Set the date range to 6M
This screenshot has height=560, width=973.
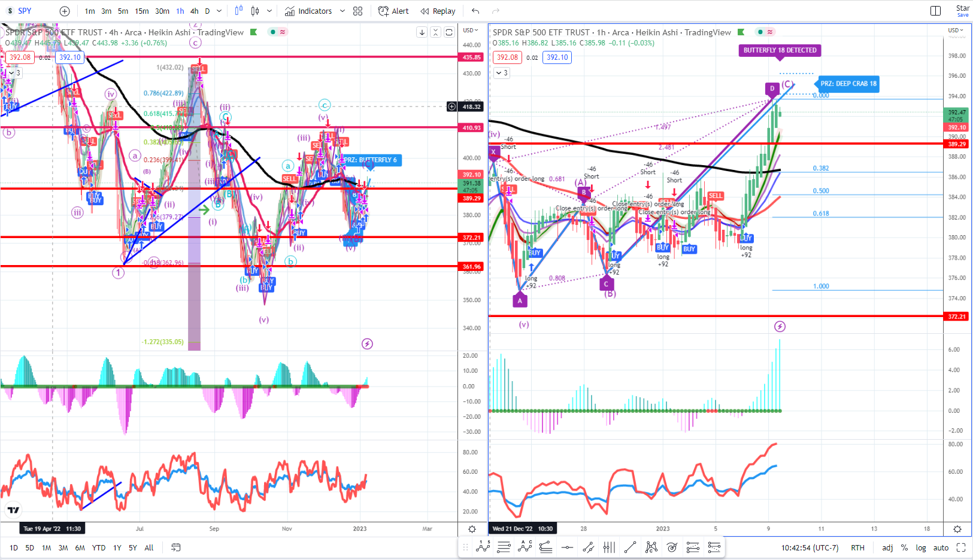click(80, 547)
